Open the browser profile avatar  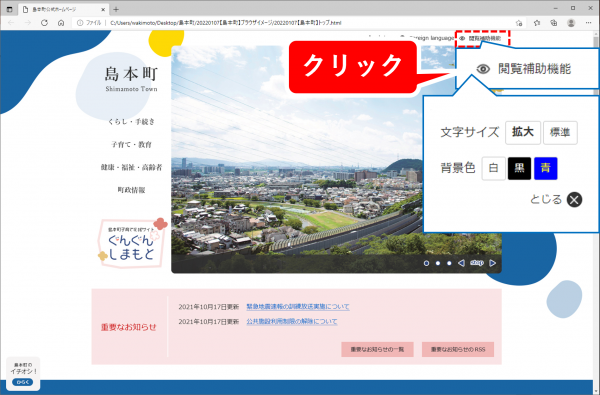tap(571, 23)
